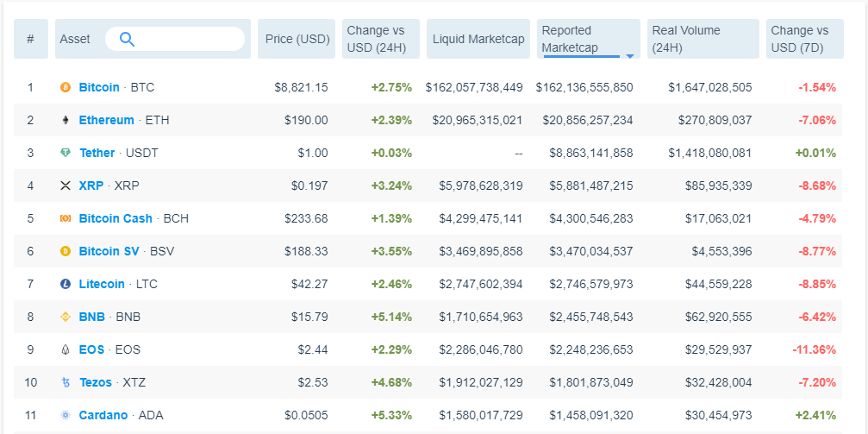Click rank number 8 in BNB row
868x434 pixels.
tap(30, 317)
